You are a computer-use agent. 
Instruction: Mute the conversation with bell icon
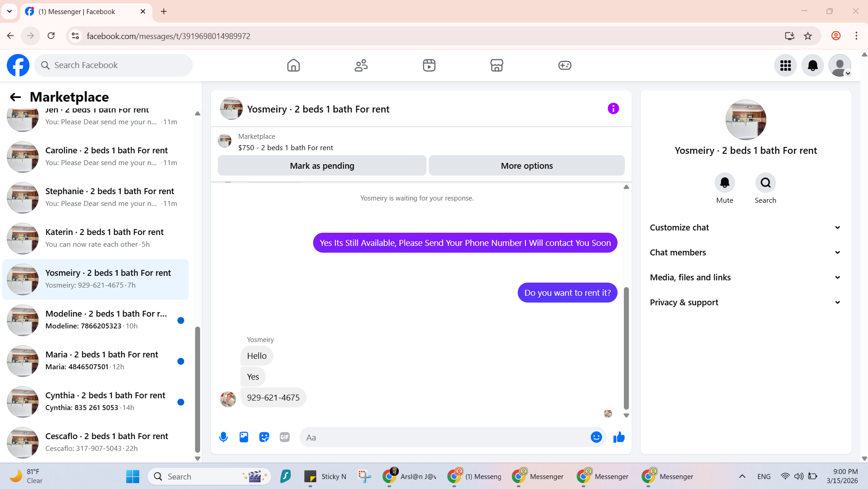tap(725, 183)
